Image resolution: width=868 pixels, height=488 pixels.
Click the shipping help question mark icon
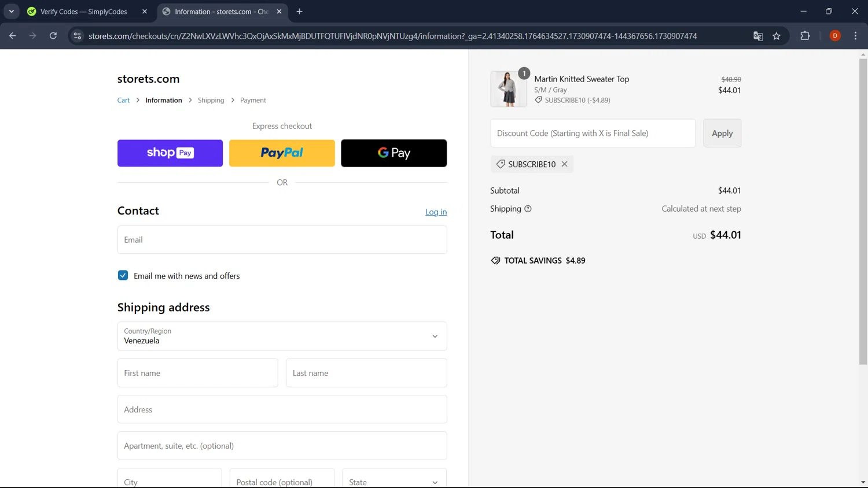pos(528,209)
